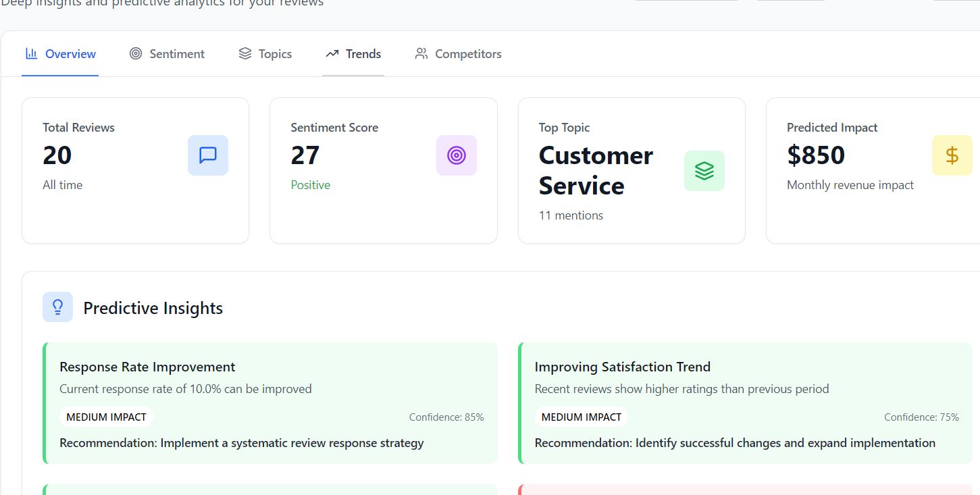The height and width of the screenshot is (495, 980).
Task: Click the value 20 in Total Reviews
Action: point(57,155)
